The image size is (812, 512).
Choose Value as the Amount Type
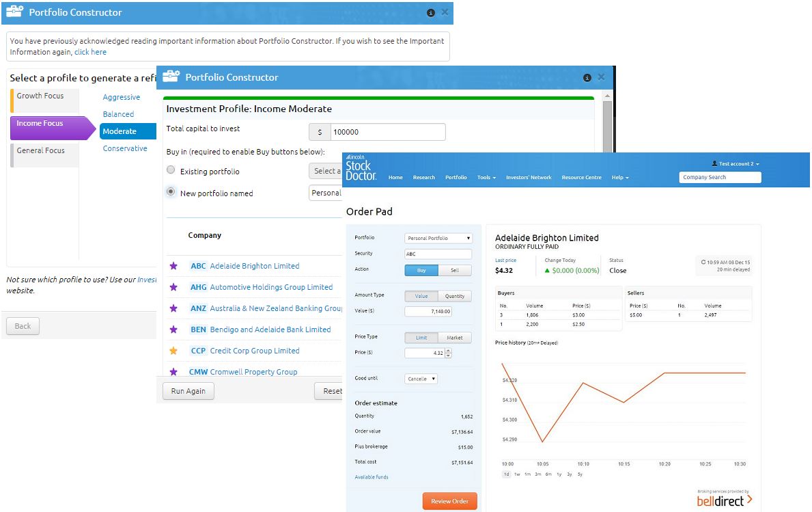[421, 296]
